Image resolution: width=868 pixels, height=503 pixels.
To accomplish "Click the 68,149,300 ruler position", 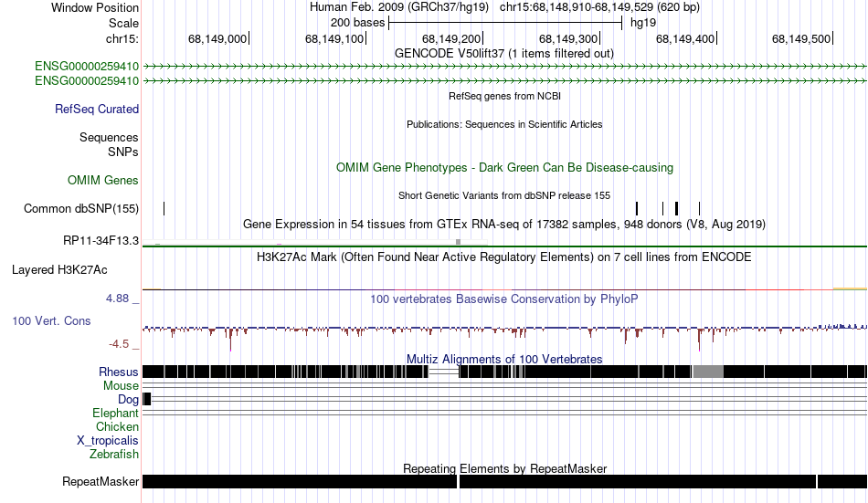I will (568, 38).
